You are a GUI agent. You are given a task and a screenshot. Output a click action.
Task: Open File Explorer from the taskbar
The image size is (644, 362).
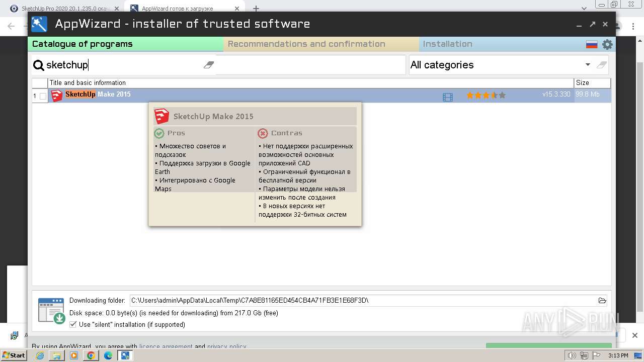57,355
